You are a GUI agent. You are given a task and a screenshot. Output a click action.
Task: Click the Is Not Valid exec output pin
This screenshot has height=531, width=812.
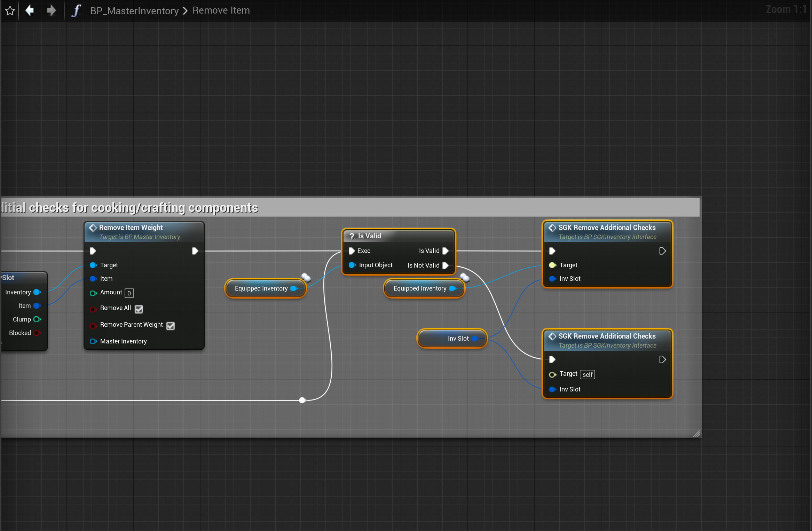tap(445, 265)
